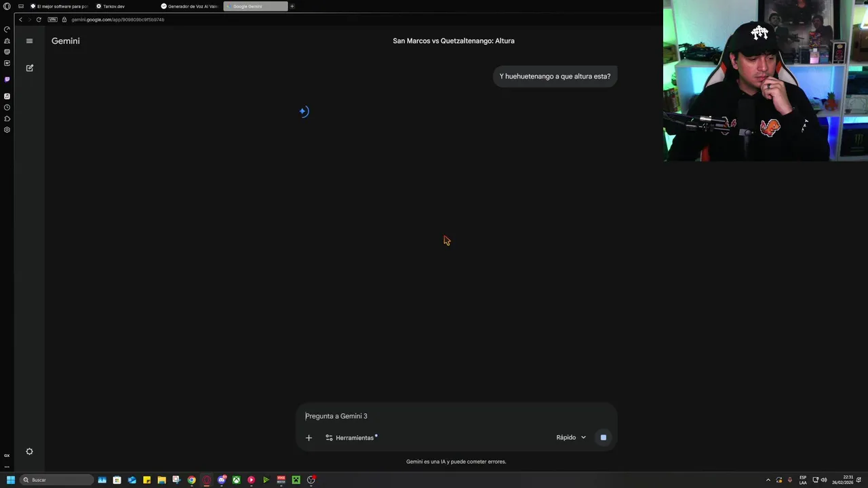Open the workspaces icon next to Opera logo
This screenshot has height=488, width=868.
[21, 6]
